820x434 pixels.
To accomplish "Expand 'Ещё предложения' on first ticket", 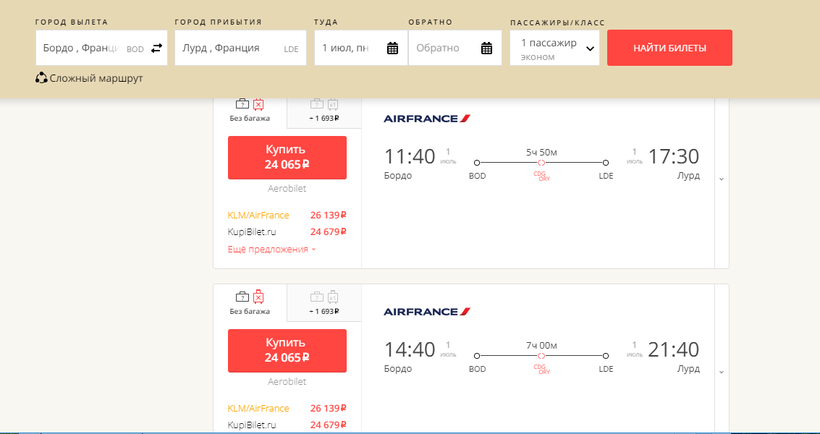I will 272,249.
